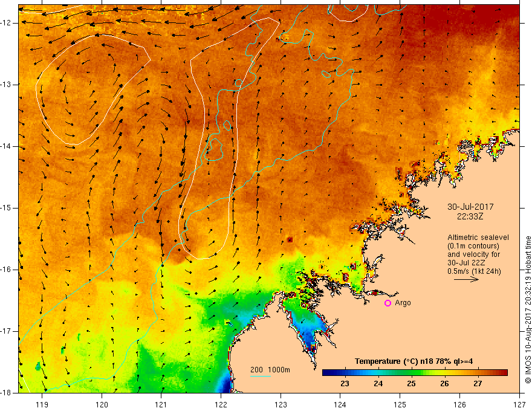Click the IMOS copyright timestamp text
This screenshot has width=532, height=411.
pyautogui.click(x=528, y=310)
